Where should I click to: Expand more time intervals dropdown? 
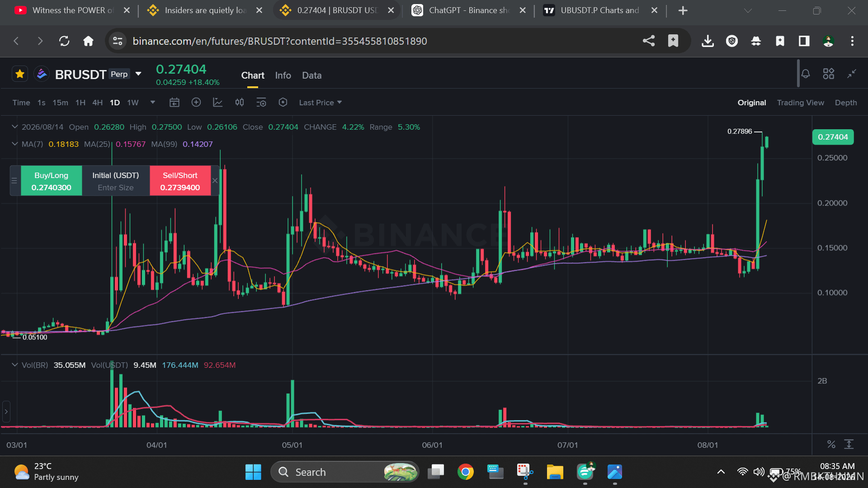(153, 103)
